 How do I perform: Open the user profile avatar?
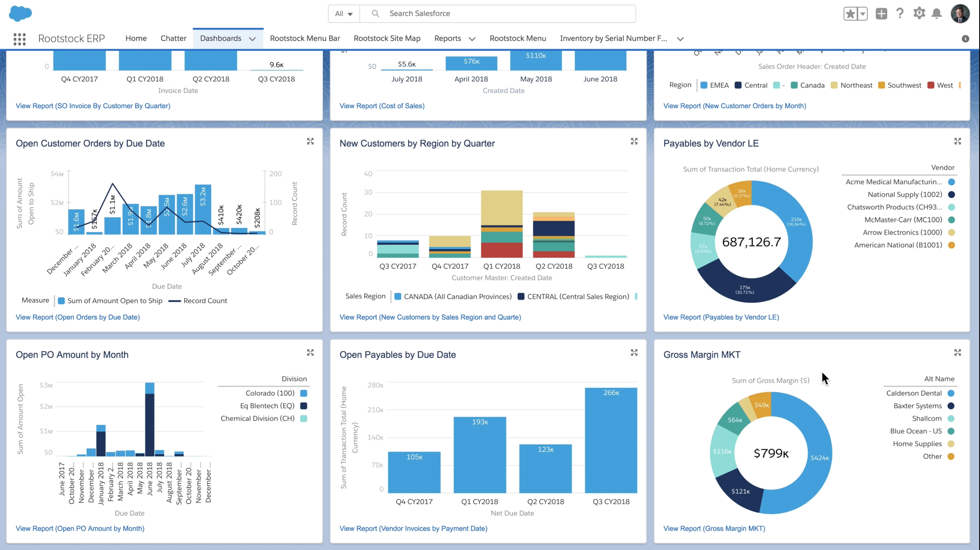[960, 14]
